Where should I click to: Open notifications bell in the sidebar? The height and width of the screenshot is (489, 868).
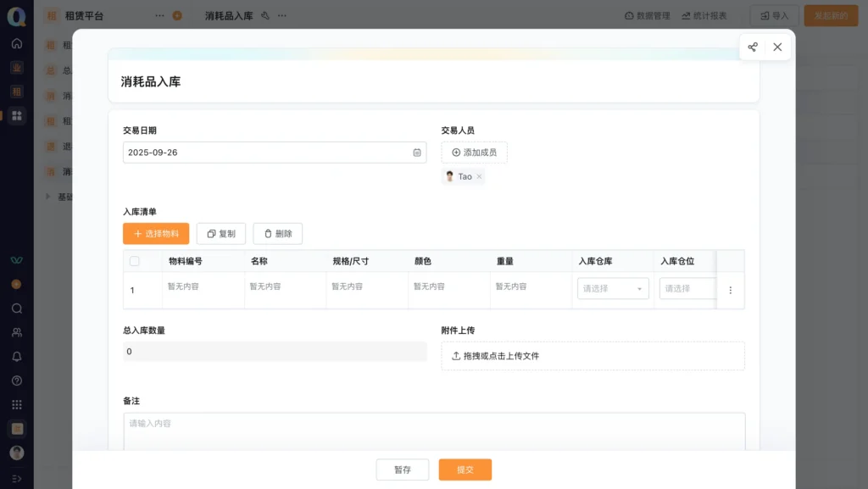17,357
